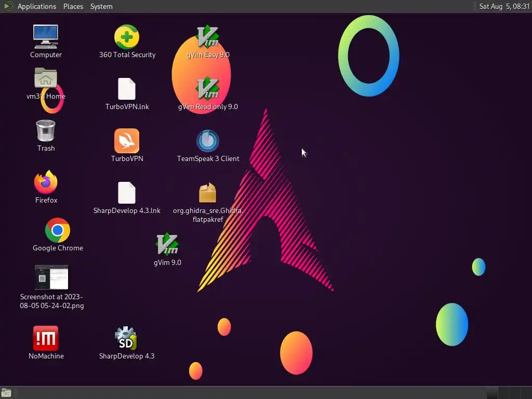Click the panel logo icon beside Applications
Viewport: 532px width, 399px height.
(8, 6)
